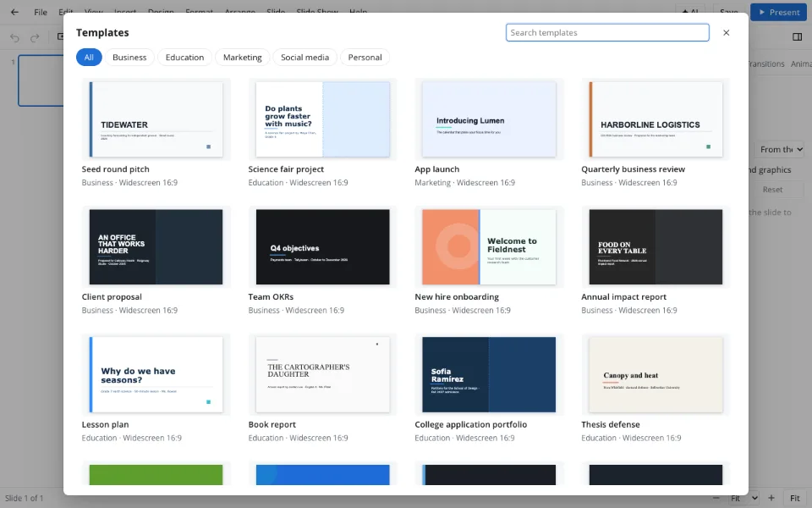Choose the App launch template thumbnail
Screen dimensions: 812x508
tap(489, 119)
